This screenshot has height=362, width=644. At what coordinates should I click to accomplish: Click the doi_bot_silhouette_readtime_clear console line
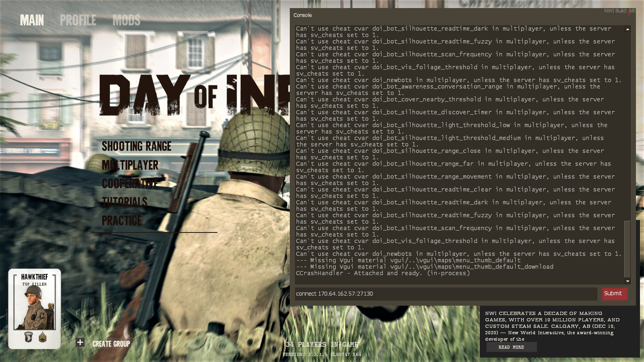pyautogui.click(x=455, y=193)
